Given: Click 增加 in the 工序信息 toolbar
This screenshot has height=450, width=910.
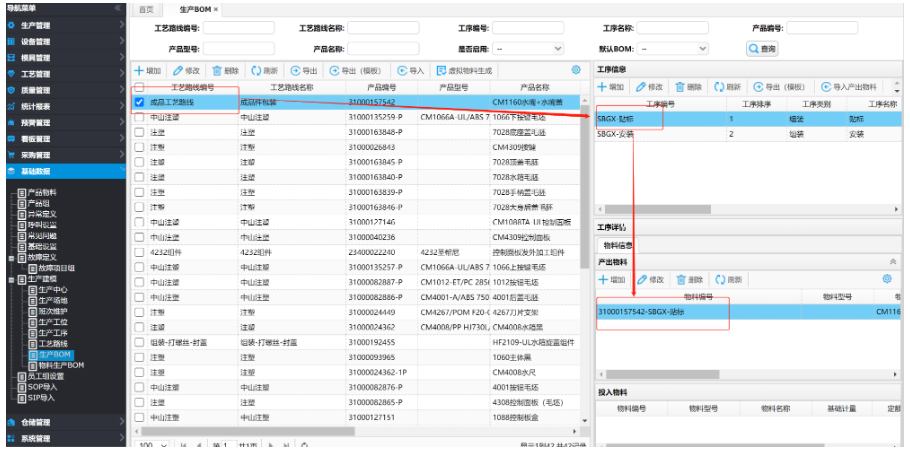Looking at the screenshot, I should point(611,87).
